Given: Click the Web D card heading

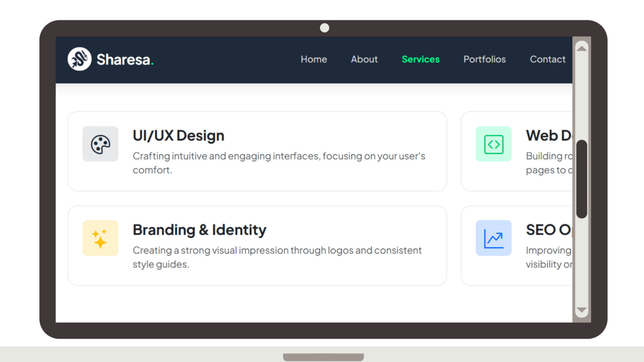Looking at the screenshot, I should (x=549, y=136).
